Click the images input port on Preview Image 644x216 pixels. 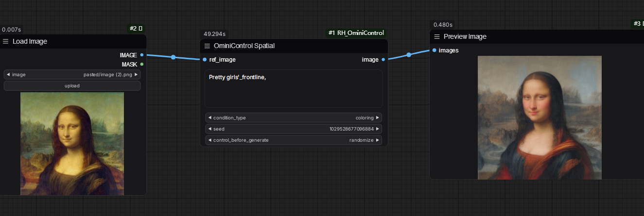click(x=434, y=50)
